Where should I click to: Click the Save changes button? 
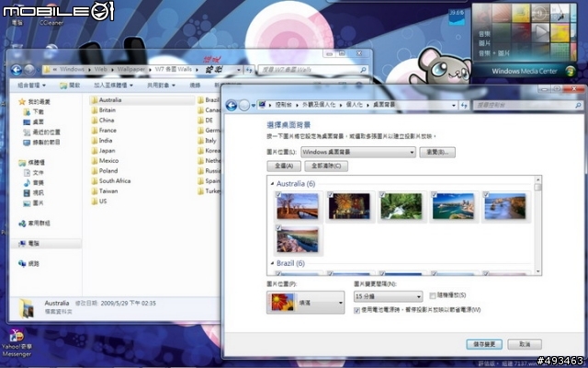484,344
